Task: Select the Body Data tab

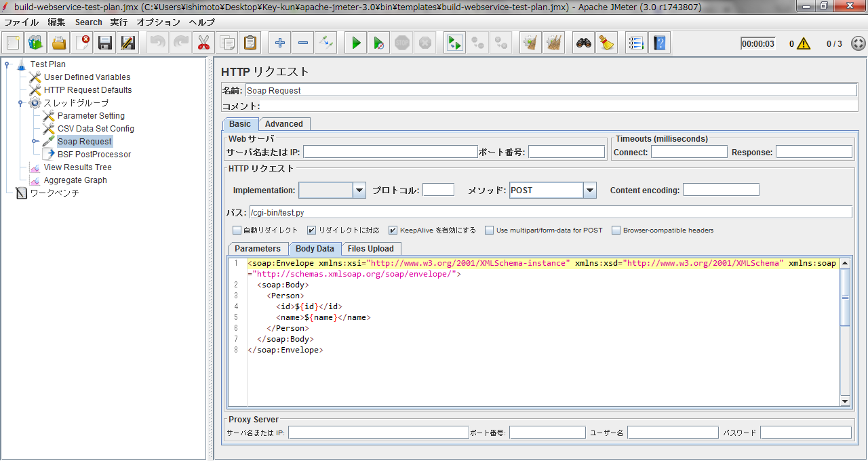Action: click(x=315, y=249)
